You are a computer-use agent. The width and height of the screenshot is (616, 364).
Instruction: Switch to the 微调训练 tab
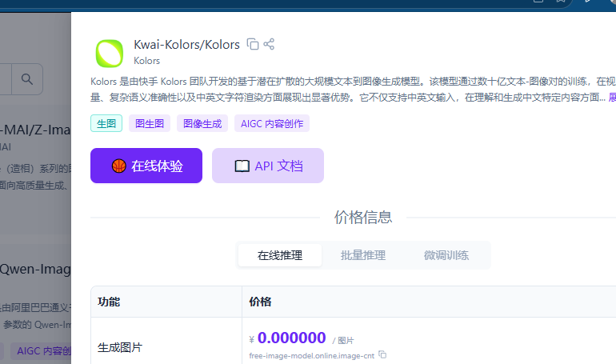[446, 255]
